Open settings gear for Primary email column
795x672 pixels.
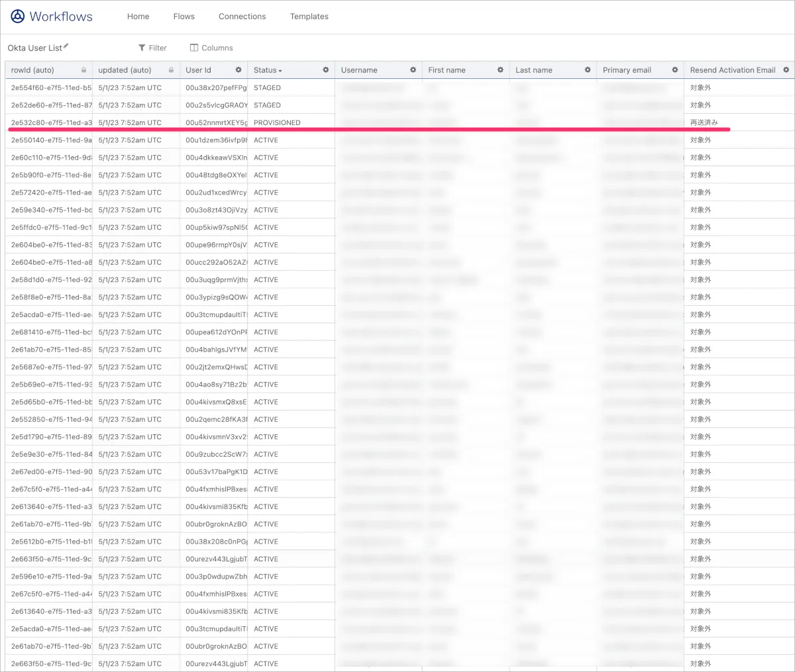(x=675, y=70)
